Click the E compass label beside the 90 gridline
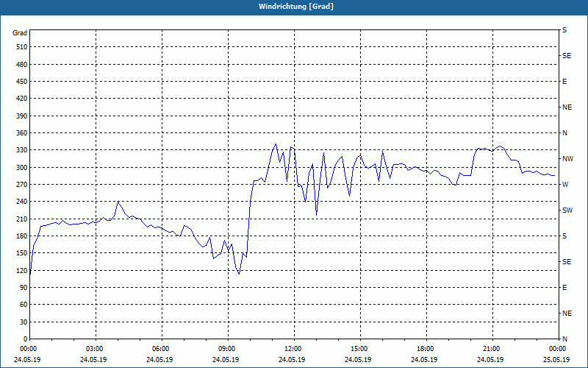The height and width of the screenshot is (368, 588). click(x=564, y=288)
